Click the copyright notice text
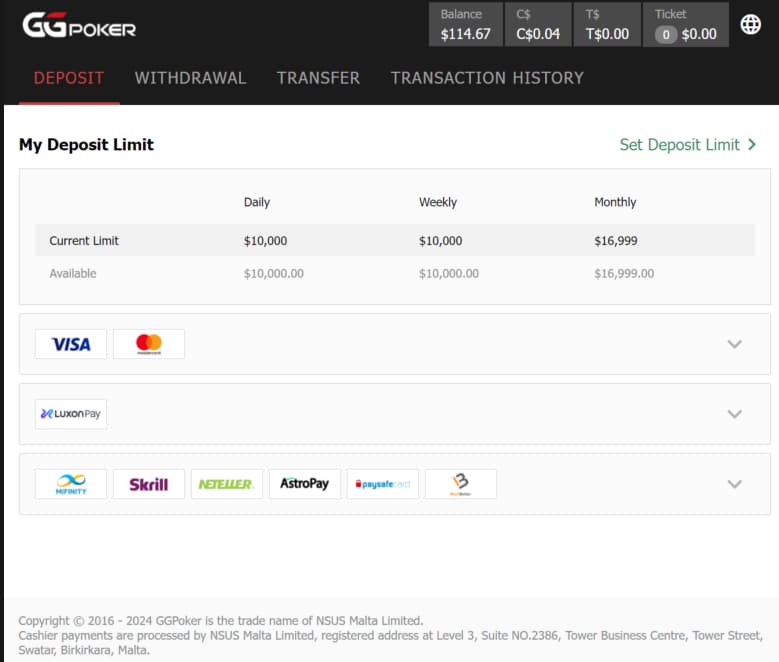The width and height of the screenshot is (779, 662). pos(221,621)
